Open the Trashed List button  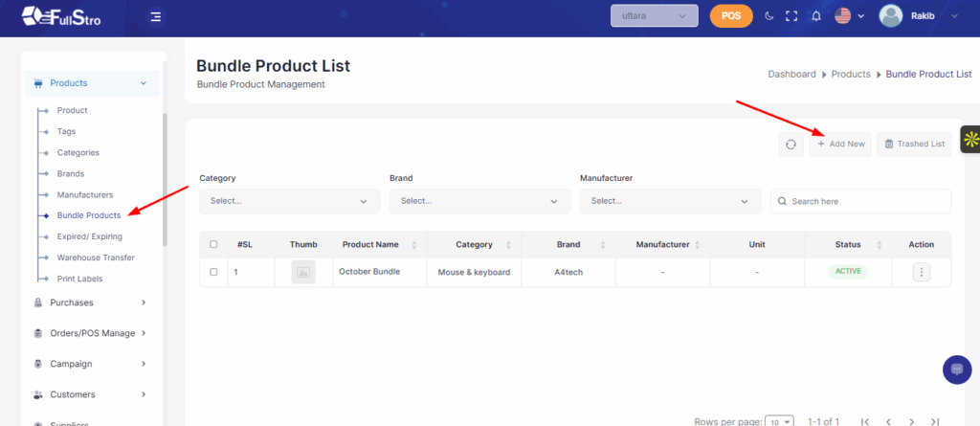click(x=914, y=145)
